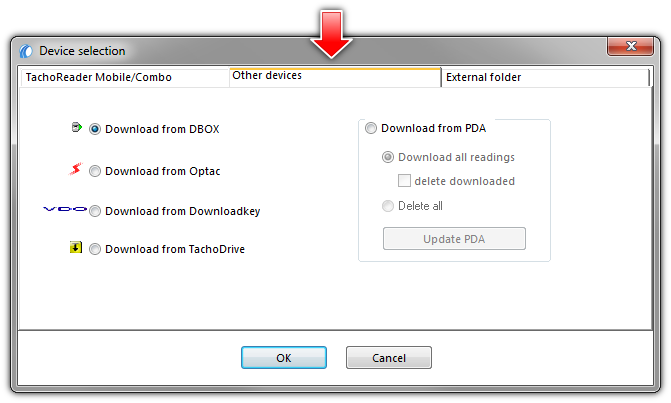Click the yellow TachoDrive download icon
Image resolution: width=671 pixels, height=403 pixels.
tap(76, 247)
